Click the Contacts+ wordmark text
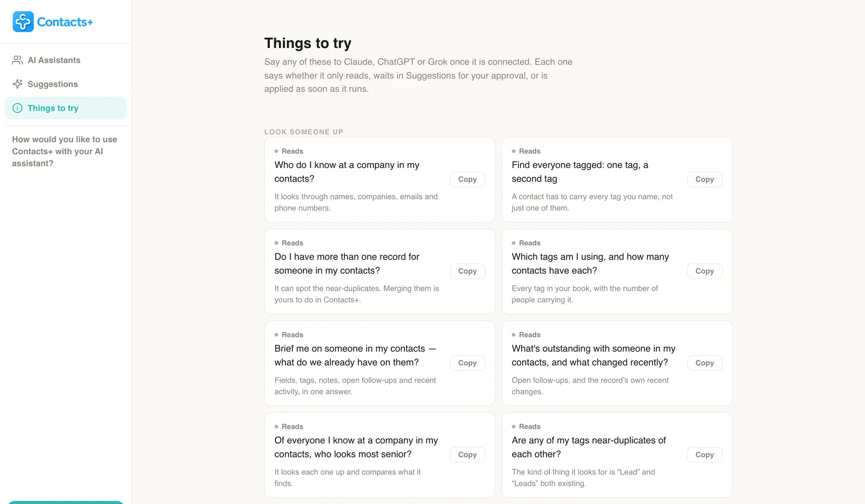 (x=65, y=22)
